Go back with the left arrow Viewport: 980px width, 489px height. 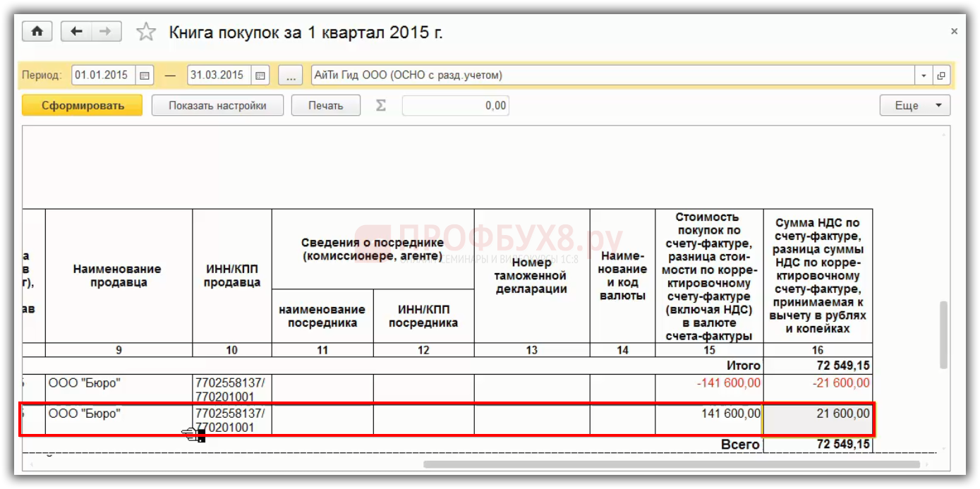[x=76, y=32]
